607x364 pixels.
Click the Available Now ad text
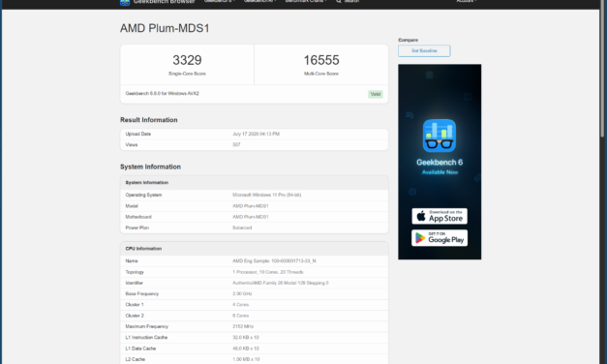(x=440, y=172)
